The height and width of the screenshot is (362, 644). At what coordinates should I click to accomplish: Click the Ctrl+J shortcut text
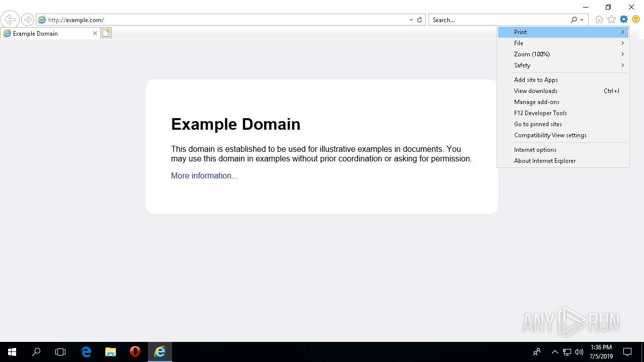[611, 91]
